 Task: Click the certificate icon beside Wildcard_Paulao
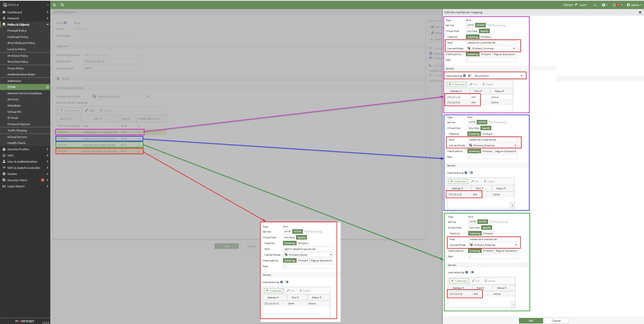point(286,255)
